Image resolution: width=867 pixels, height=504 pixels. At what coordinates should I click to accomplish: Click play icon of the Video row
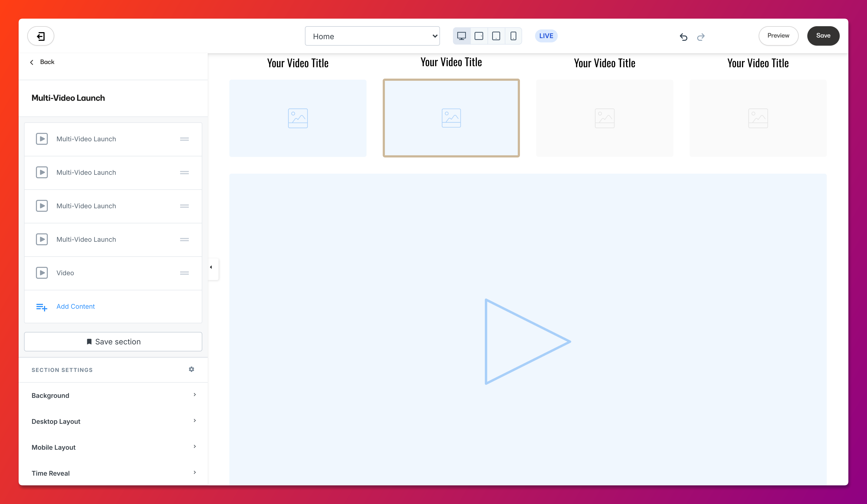(42, 273)
